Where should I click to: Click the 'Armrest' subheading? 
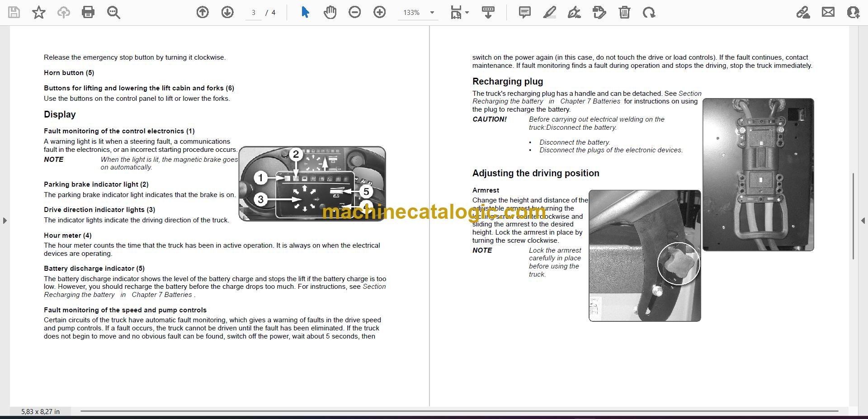(486, 190)
